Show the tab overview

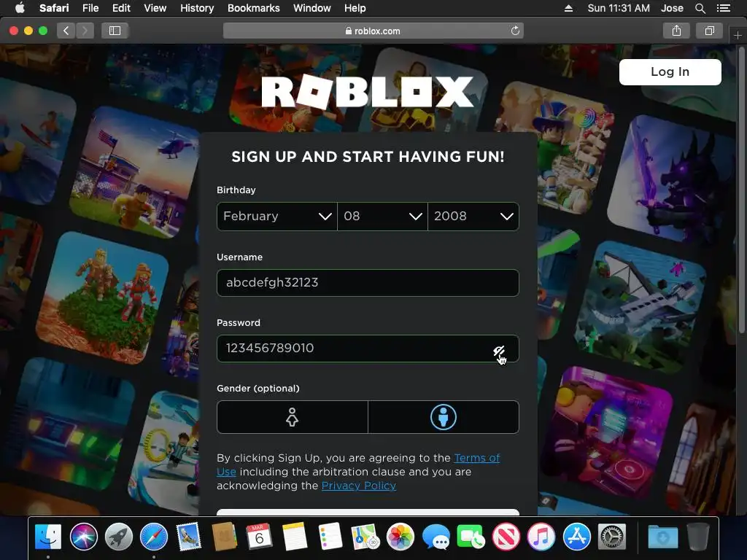pos(709,31)
